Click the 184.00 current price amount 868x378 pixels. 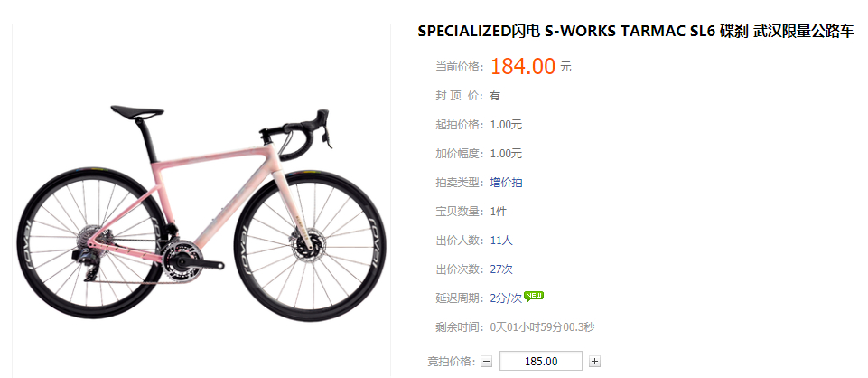click(523, 67)
